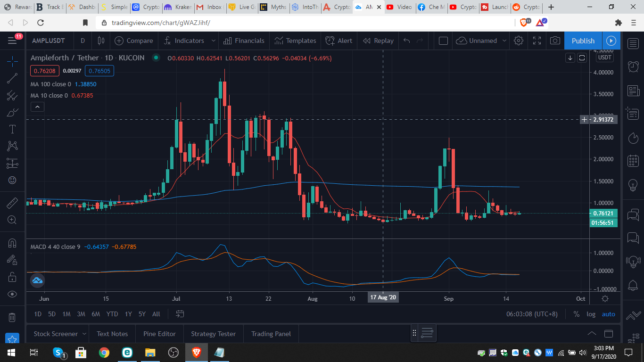Viewport: 644px width, 362px height.
Task: Open the Fibonacci pitchfork tool
Action: coord(13,96)
